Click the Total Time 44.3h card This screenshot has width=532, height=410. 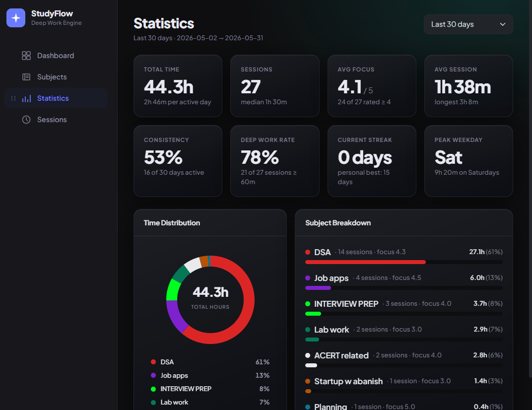pos(178,86)
